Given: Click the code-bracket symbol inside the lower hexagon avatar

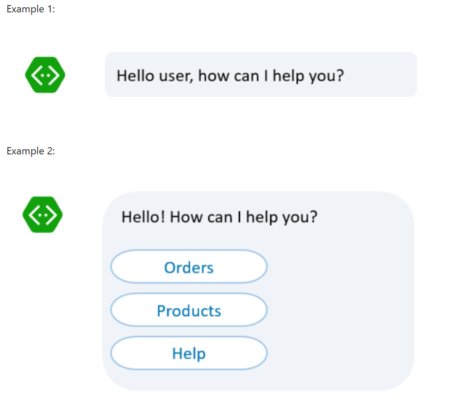Looking at the screenshot, I should click(x=42, y=215).
